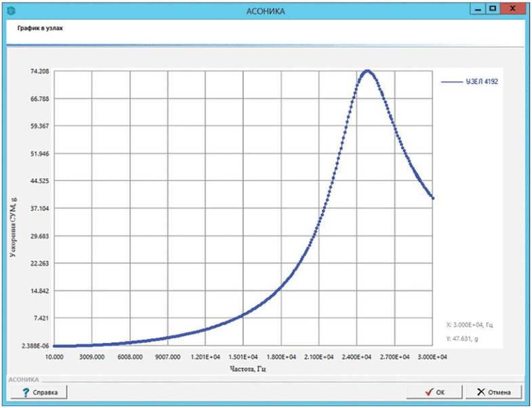Viewport: 532px width, 408px height.
Task: Click the X icon beside Отмена
Action: tap(480, 392)
